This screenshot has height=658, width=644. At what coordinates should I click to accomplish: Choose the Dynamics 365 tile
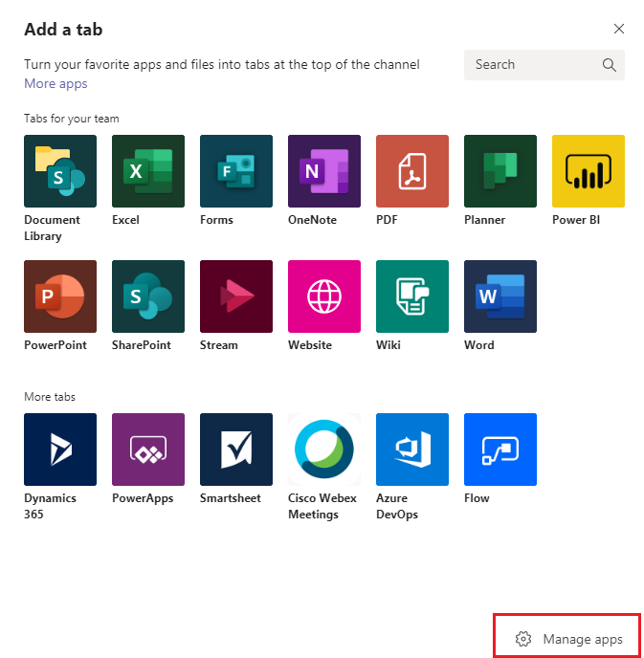60,450
